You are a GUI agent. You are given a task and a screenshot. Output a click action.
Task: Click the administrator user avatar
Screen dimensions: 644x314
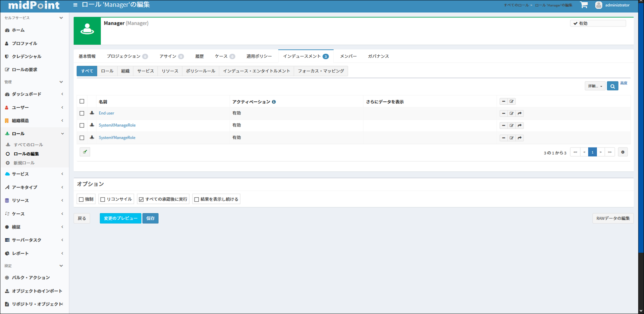(599, 5)
